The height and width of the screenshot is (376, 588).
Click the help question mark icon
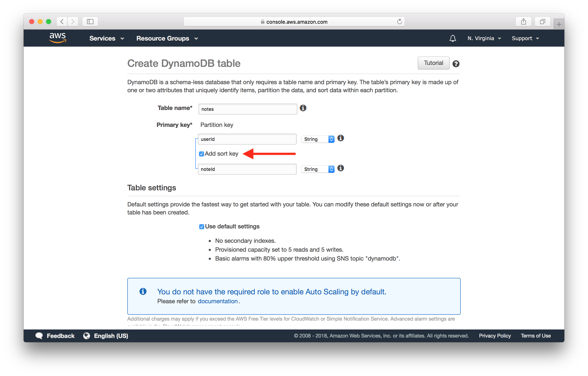[x=456, y=64]
